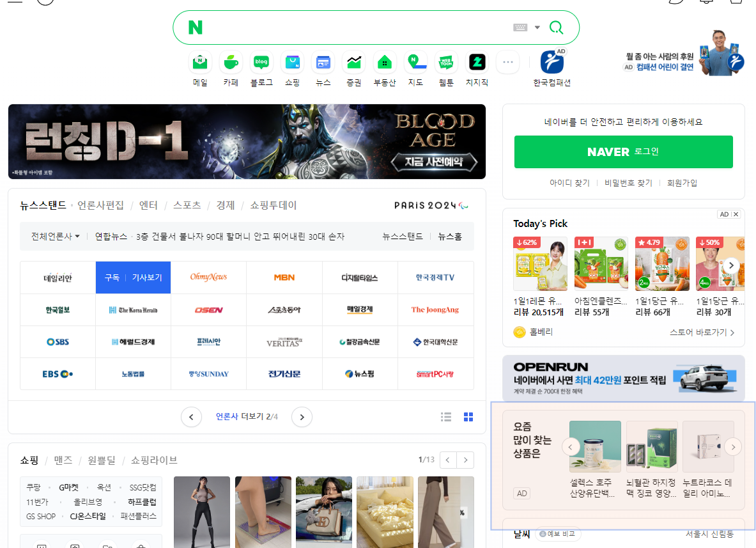Click the 기사보기 button

click(147, 278)
